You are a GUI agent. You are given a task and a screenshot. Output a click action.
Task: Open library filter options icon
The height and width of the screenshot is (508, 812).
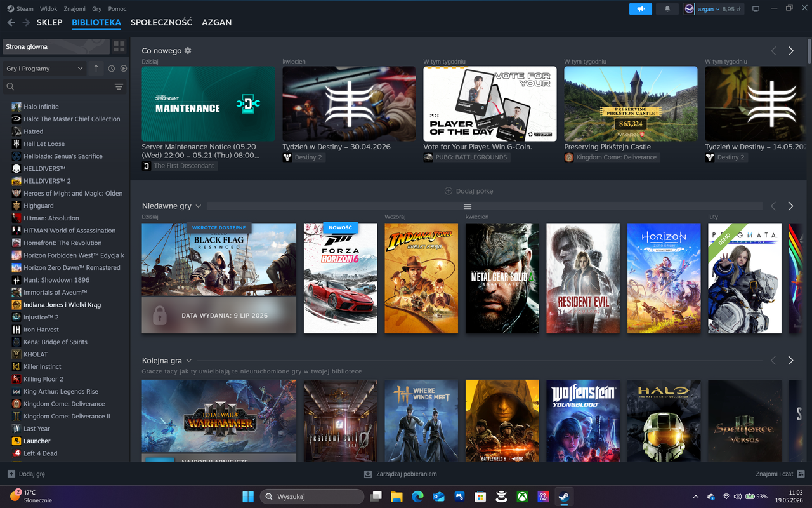(119, 86)
